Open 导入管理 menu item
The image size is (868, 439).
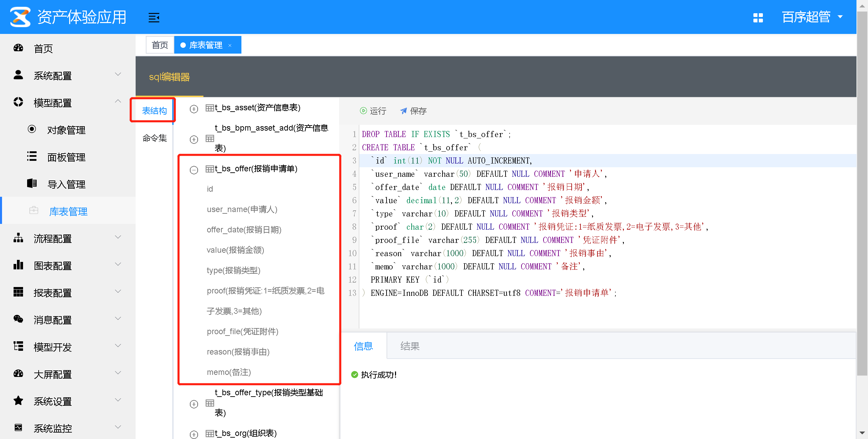(x=68, y=184)
